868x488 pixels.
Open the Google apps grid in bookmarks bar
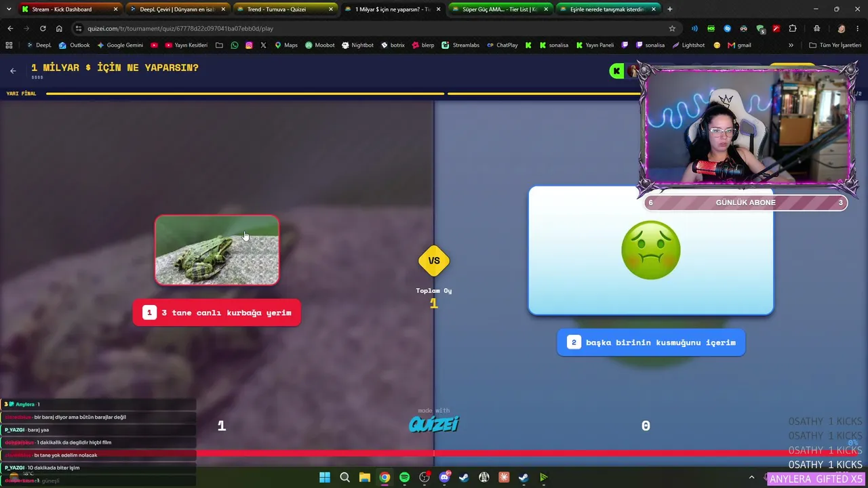tap(9, 45)
